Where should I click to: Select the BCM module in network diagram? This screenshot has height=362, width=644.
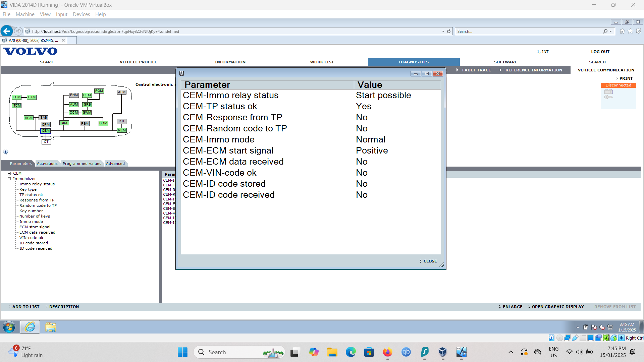(29, 118)
